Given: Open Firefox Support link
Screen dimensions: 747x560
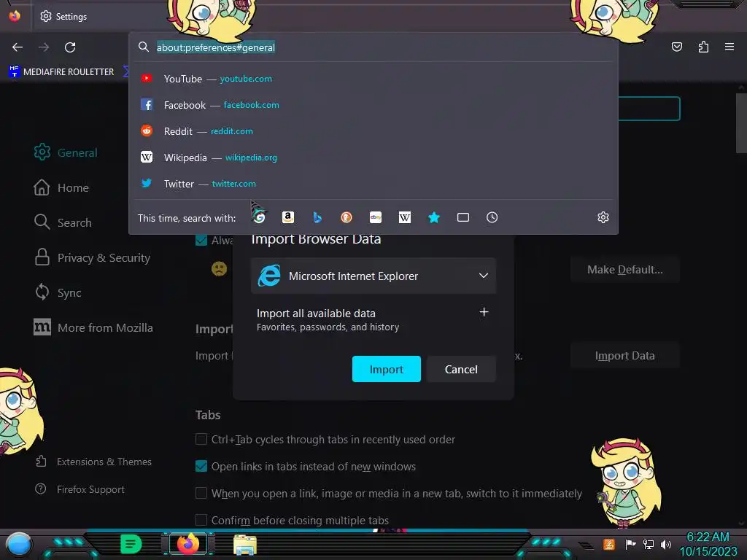Looking at the screenshot, I should click(x=80, y=489).
